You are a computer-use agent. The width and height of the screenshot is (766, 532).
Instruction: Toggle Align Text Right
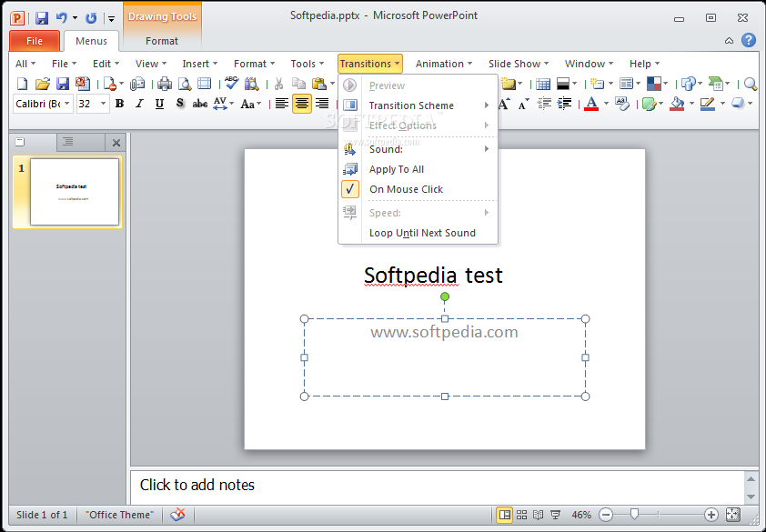[x=322, y=104]
